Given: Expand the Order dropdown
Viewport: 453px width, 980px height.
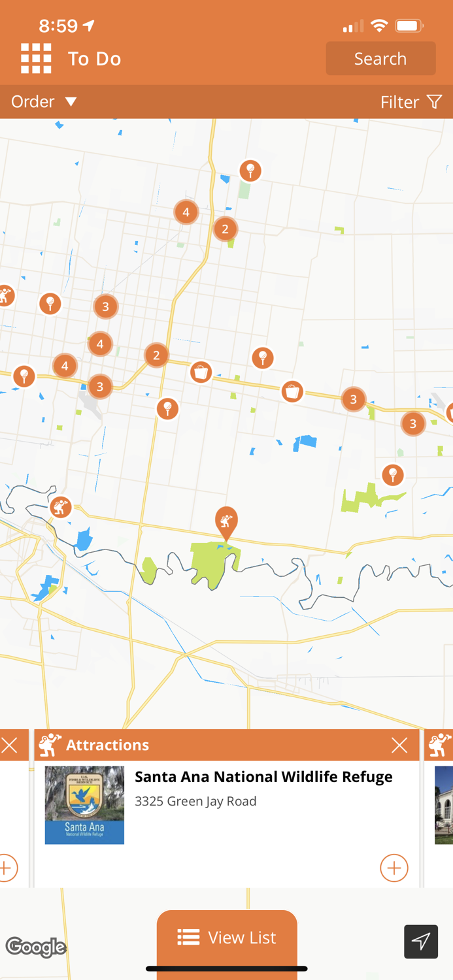Looking at the screenshot, I should (44, 102).
